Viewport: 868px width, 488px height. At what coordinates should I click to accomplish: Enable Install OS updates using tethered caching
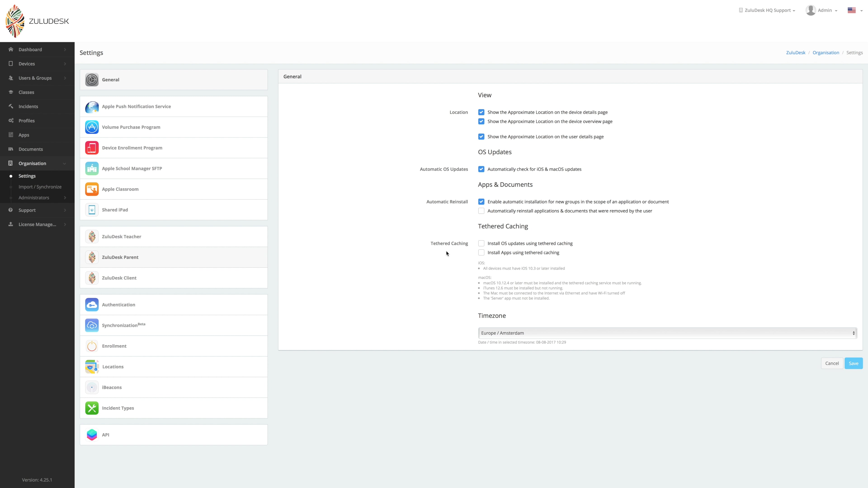(x=481, y=243)
